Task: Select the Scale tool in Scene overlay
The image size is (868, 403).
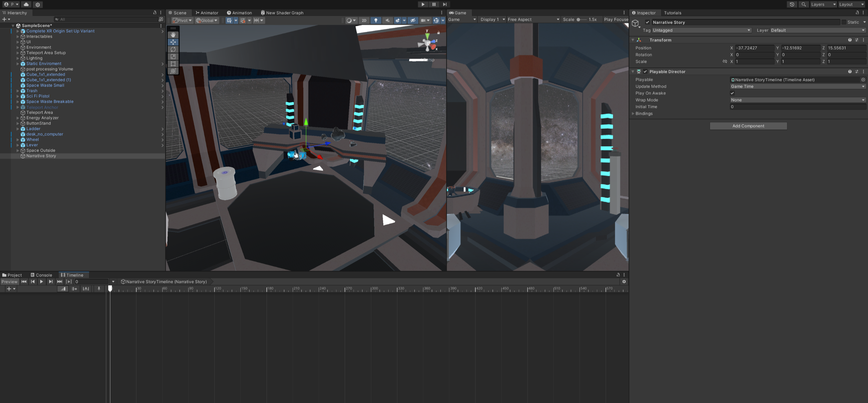Action: tap(173, 57)
